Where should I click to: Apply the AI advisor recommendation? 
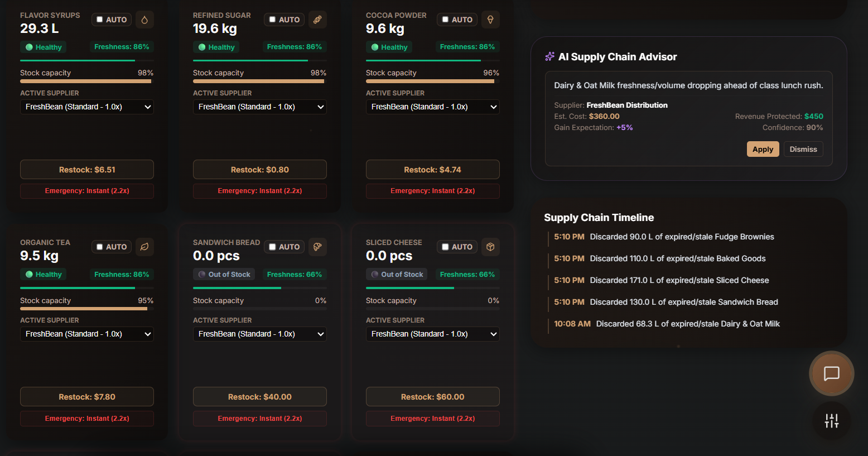763,149
